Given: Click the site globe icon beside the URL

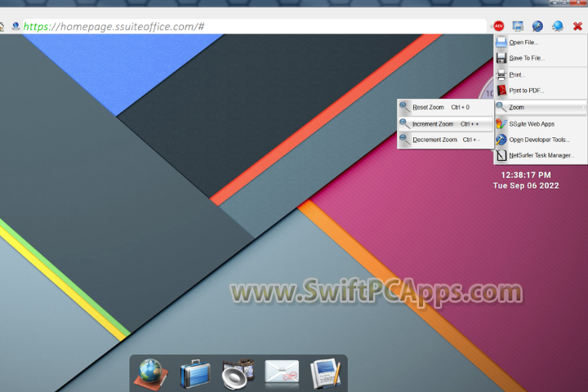Looking at the screenshot, I should pyautogui.click(x=16, y=26).
